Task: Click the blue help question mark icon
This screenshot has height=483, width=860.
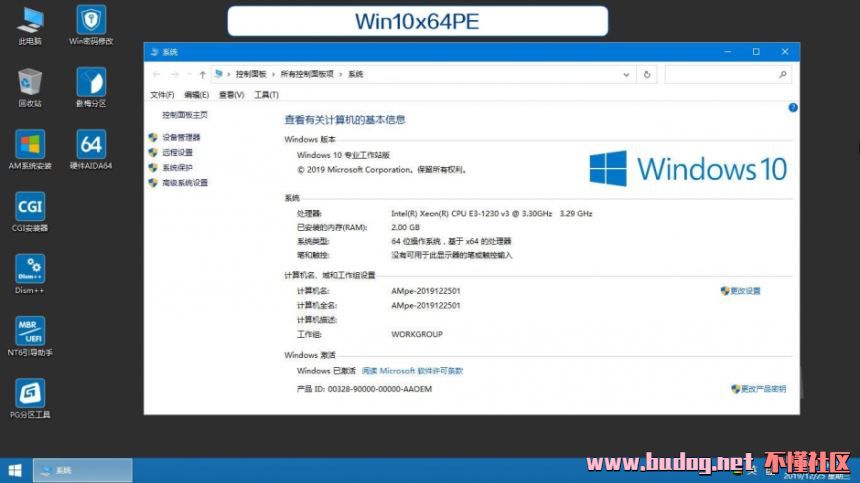Action: click(792, 107)
